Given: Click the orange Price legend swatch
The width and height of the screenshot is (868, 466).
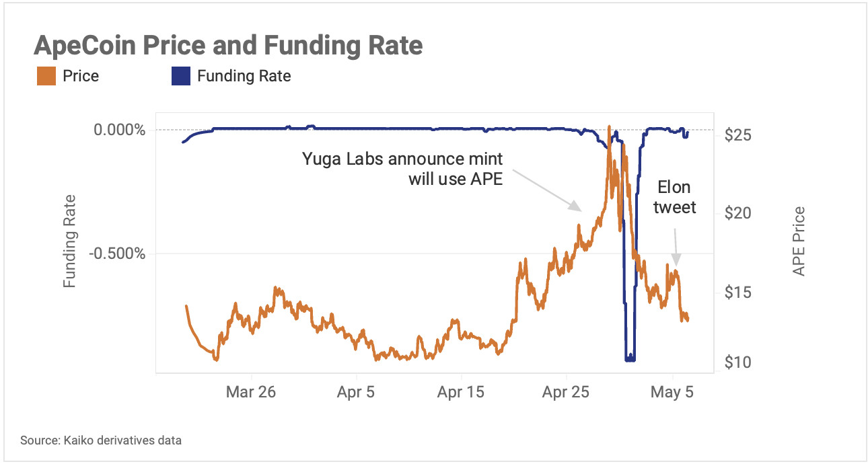Looking at the screenshot, I should click(46, 76).
